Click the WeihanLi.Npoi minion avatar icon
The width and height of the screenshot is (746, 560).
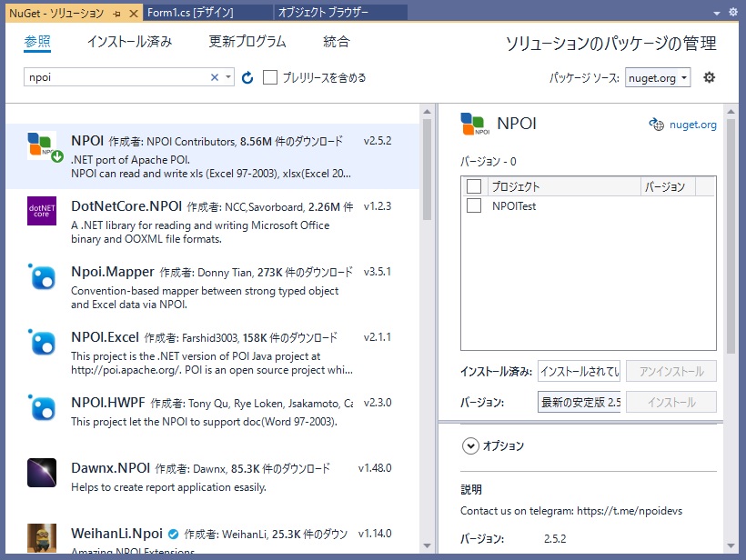pyautogui.click(x=42, y=538)
